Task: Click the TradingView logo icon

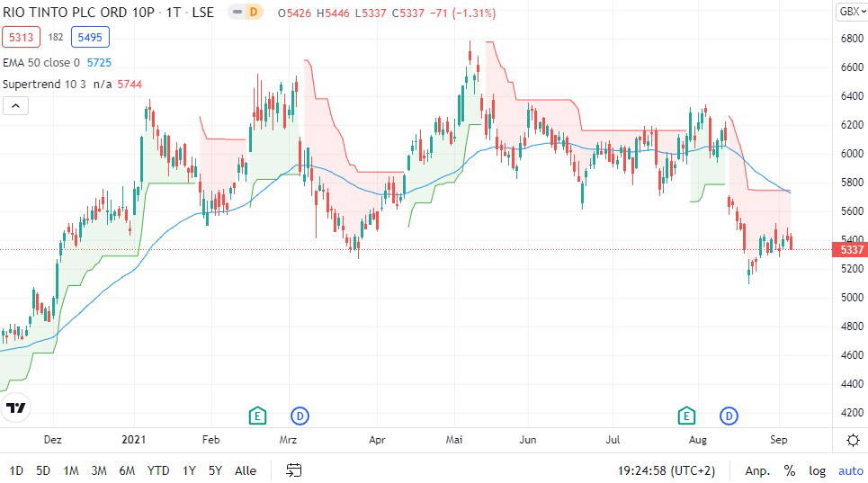Action: (15, 408)
